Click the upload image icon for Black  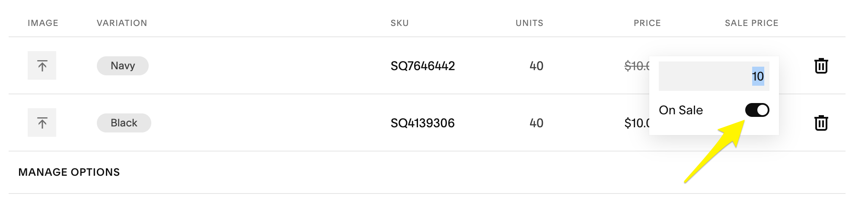[x=42, y=123]
